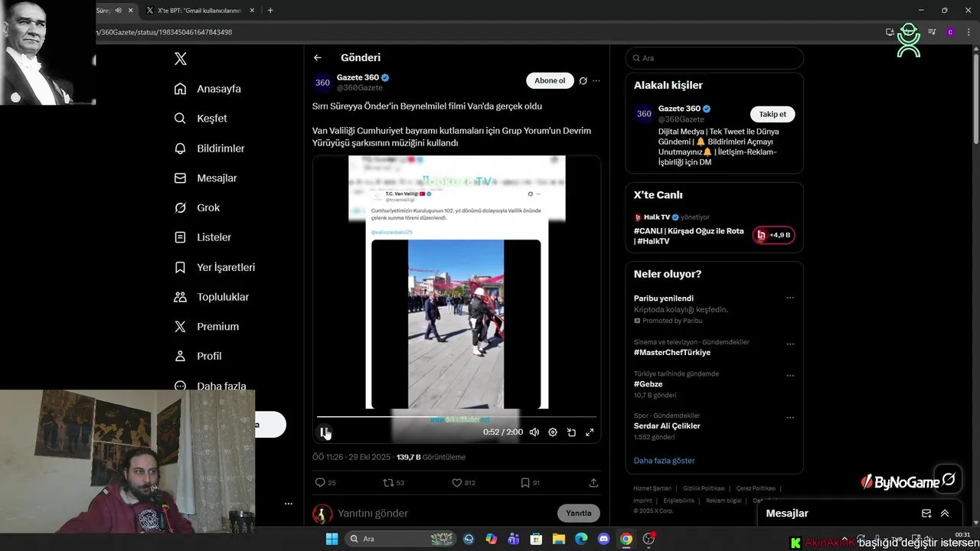Open options for #MasterChefTürkiye trend

point(790,344)
